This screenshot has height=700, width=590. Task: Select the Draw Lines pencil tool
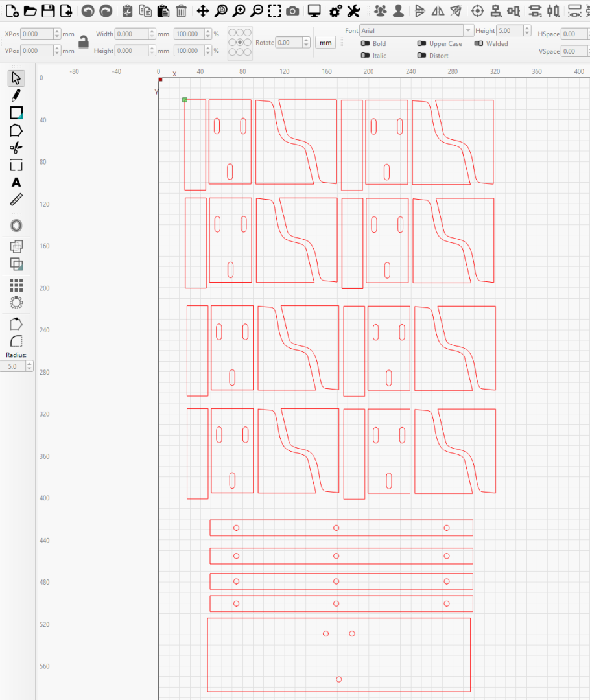pos(16,96)
